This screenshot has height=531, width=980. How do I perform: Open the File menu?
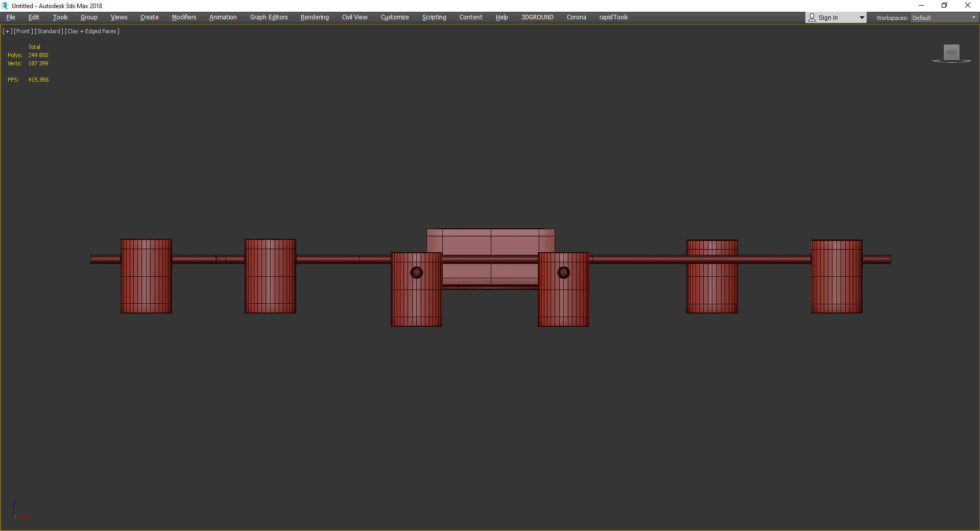coord(11,17)
